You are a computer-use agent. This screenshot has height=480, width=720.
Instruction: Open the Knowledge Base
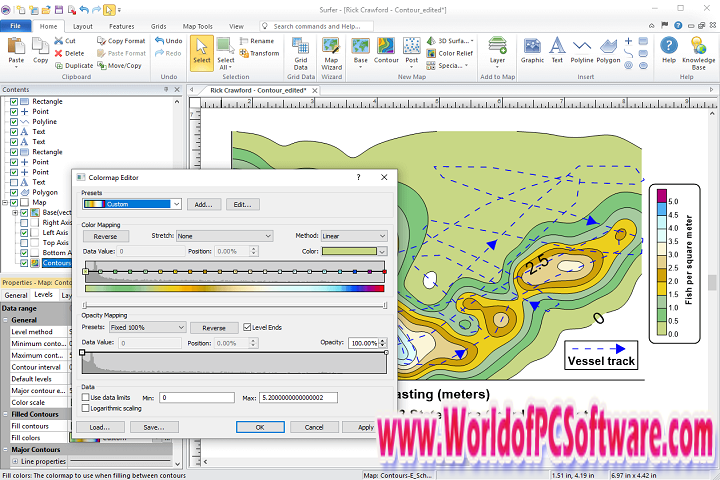(x=698, y=53)
